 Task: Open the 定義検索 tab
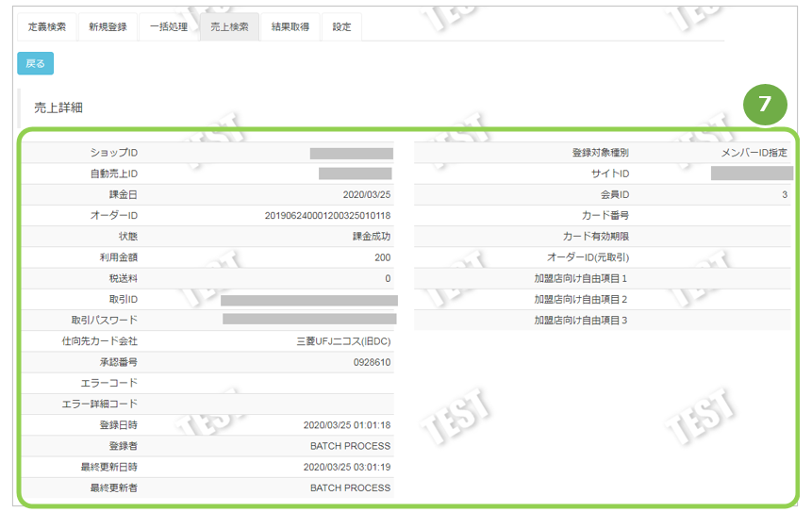tap(46, 27)
